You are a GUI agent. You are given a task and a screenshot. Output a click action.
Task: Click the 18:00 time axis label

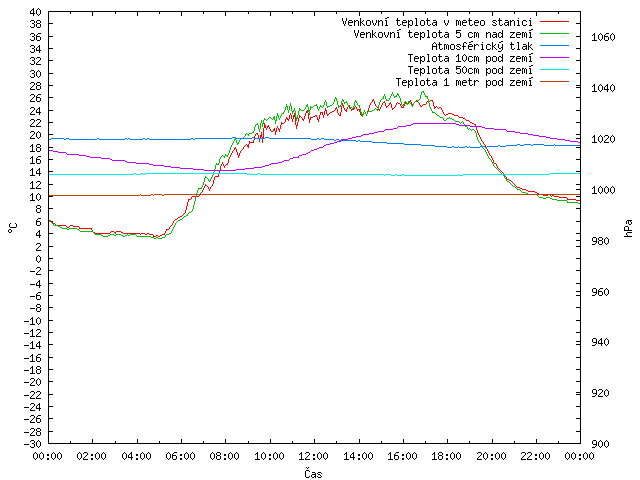447,456
